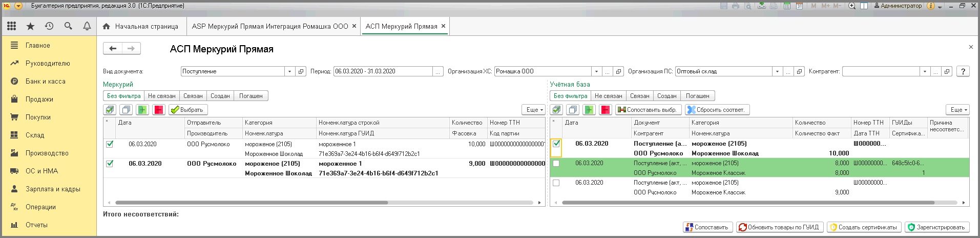This screenshot has width=980, height=238.
Task: Click the green plus icon in Меркурий toolbar
Action: tap(142, 110)
